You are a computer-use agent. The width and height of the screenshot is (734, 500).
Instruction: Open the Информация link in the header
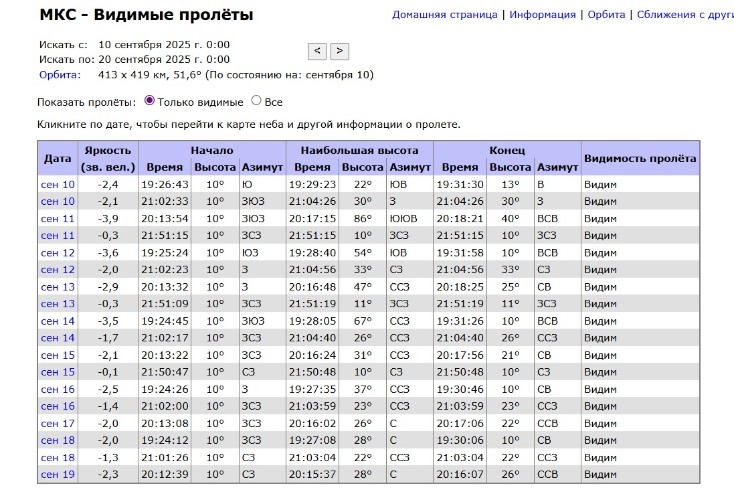click(x=542, y=15)
